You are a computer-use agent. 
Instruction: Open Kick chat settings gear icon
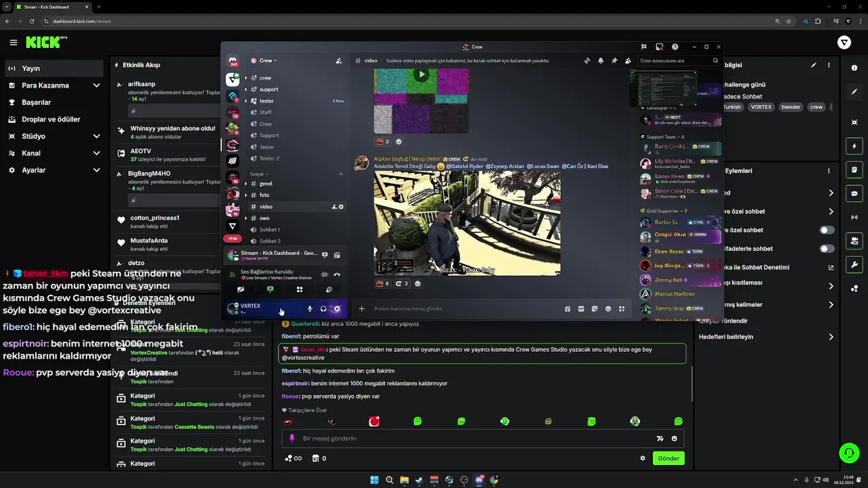coord(643,458)
